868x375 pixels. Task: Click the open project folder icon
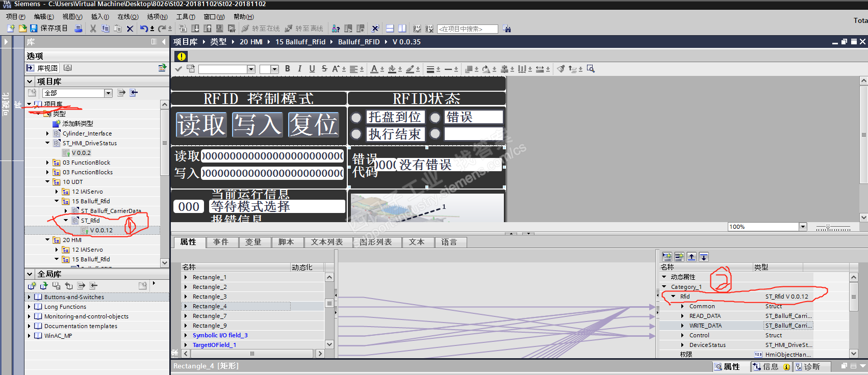point(22,29)
